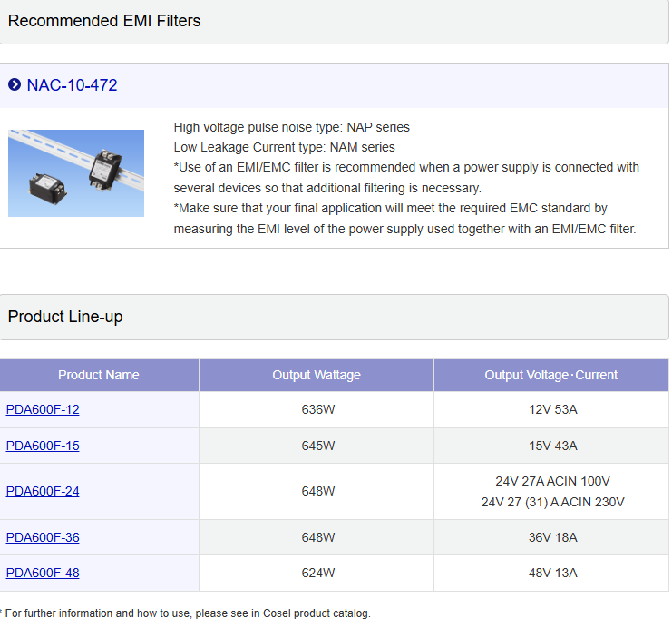Click the Output Voltage·Current column header
The image size is (672, 628).
pyautogui.click(x=551, y=375)
